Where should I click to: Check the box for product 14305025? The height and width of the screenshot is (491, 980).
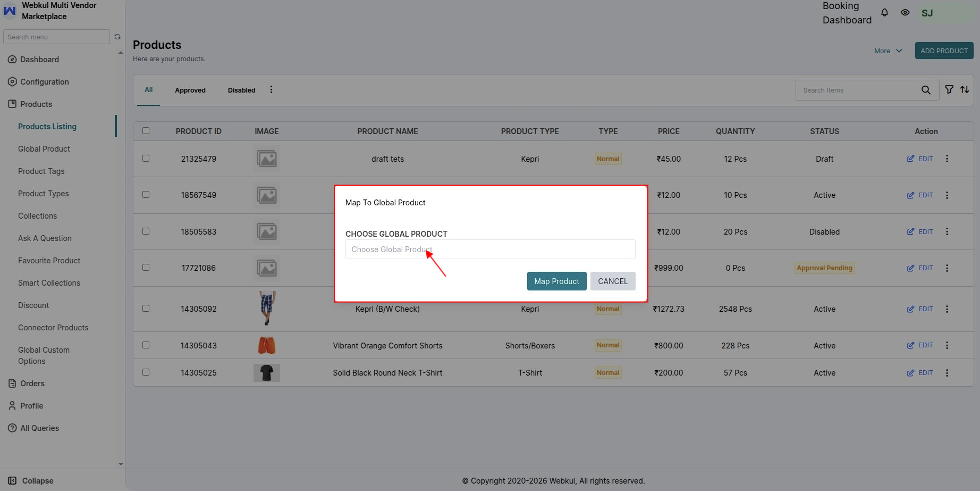pyautogui.click(x=146, y=372)
